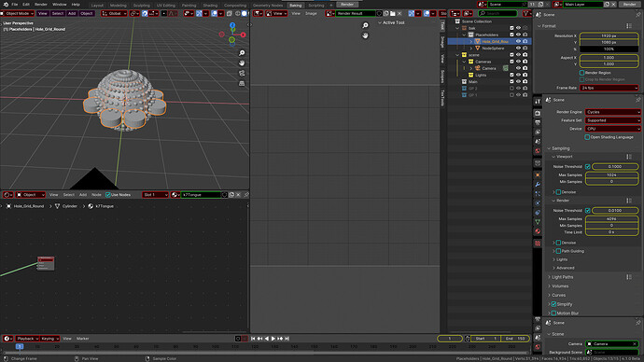The width and height of the screenshot is (644, 362).
Task: Click the timeline auto keying record button
Action: tap(238, 339)
